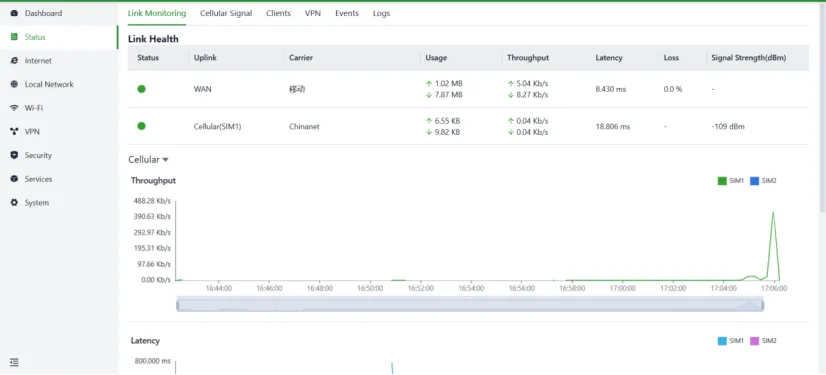Click the 16:44:00 time axis label
The width and height of the screenshot is (826, 375).
pos(219,289)
